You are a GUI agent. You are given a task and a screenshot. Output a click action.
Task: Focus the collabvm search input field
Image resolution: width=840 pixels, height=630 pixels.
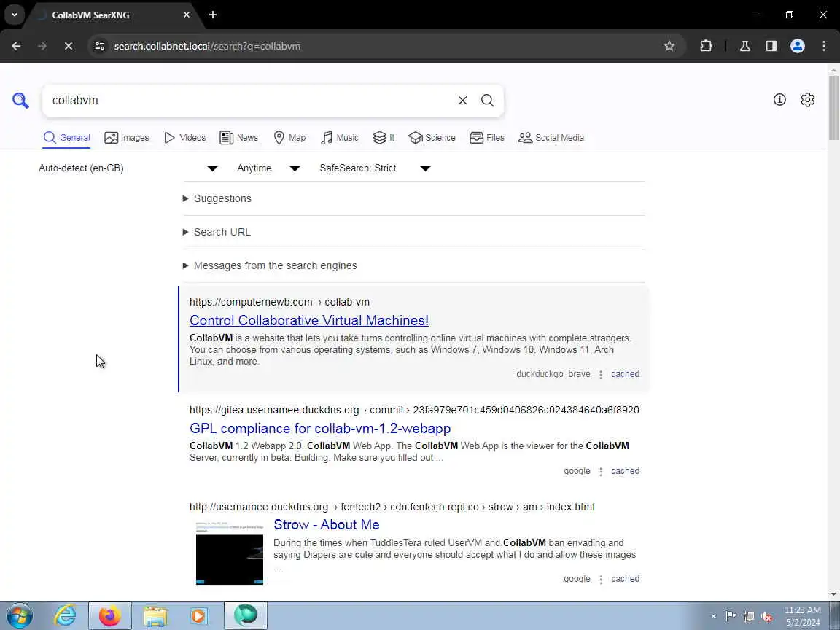click(x=249, y=100)
